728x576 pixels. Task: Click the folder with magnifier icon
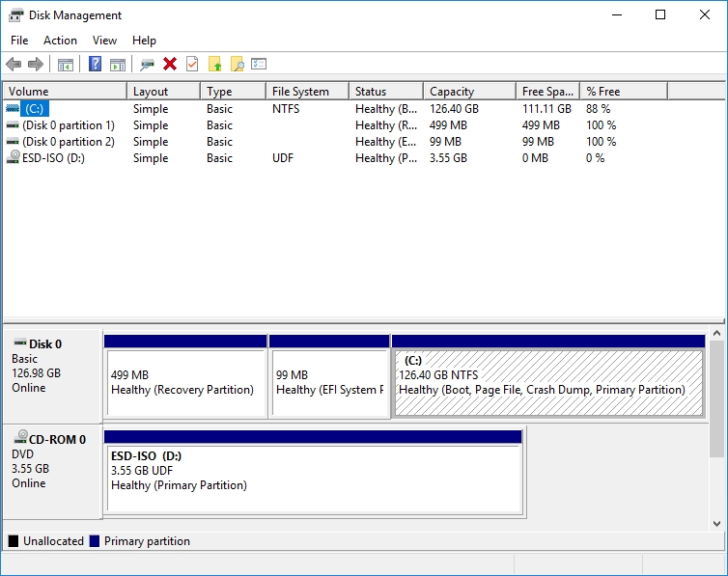click(238, 64)
